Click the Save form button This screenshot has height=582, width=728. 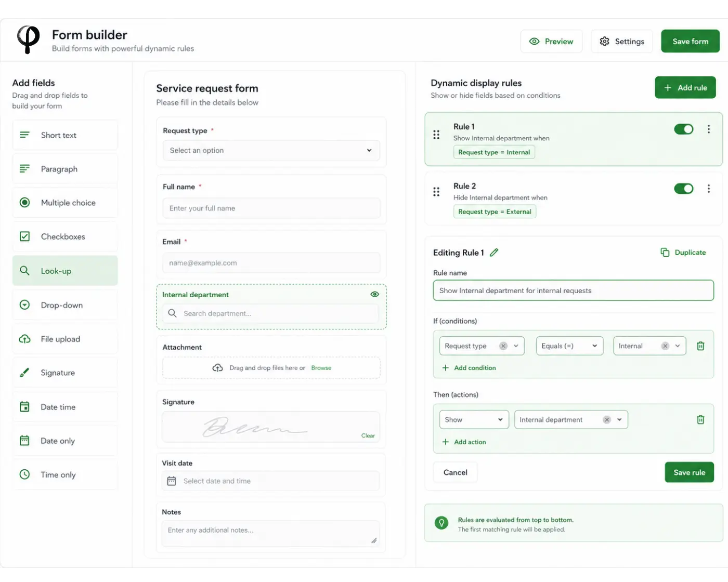coord(690,41)
